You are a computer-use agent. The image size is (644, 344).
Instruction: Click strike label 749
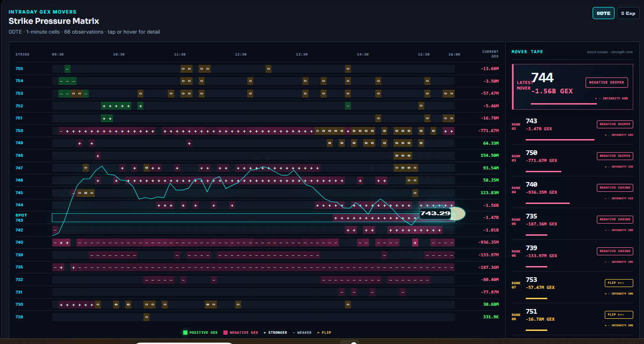[x=19, y=143]
